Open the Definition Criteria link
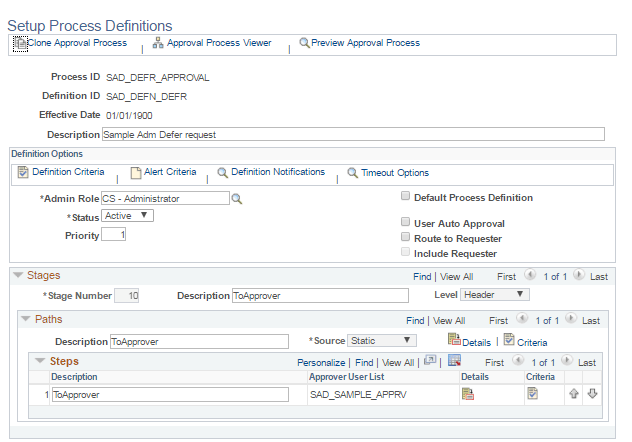The image size is (632, 442). [68, 172]
